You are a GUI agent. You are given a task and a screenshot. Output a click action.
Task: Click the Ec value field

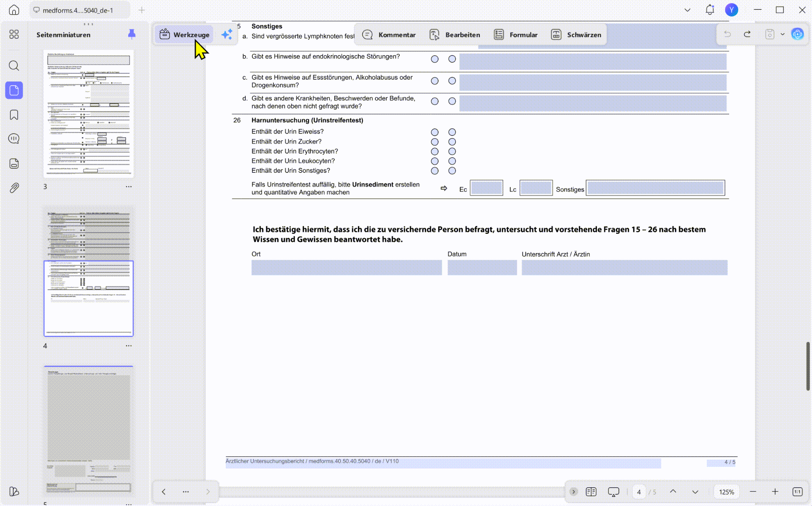[487, 188]
